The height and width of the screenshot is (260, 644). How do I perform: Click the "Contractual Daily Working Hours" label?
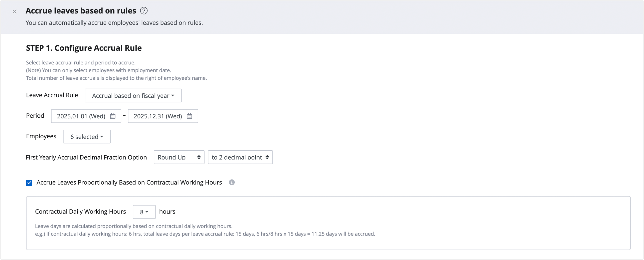[x=80, y=212]
